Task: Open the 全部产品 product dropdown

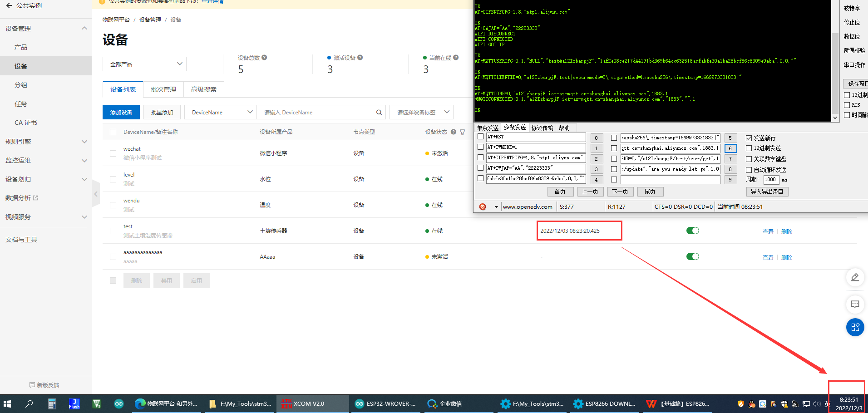Action: coord(145,64)
